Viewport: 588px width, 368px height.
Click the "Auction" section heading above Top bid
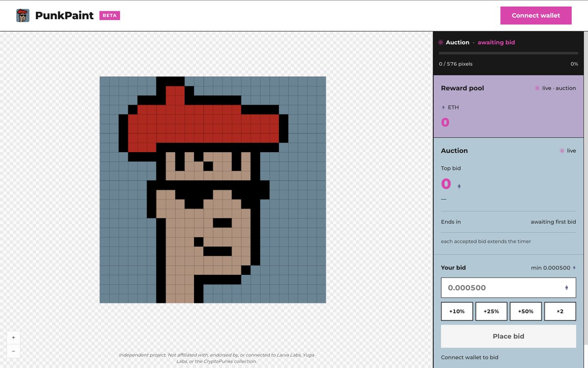click(454, 151)
